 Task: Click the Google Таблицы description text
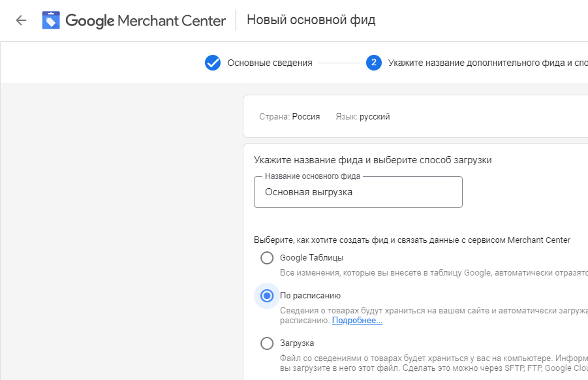[434, 273]
